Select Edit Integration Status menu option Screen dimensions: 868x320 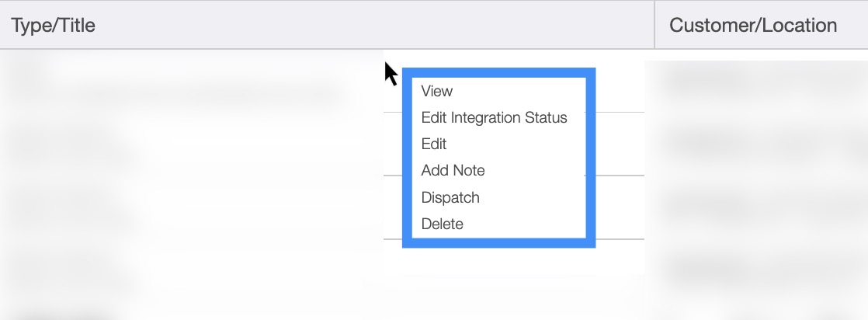(x=494, y=118)
